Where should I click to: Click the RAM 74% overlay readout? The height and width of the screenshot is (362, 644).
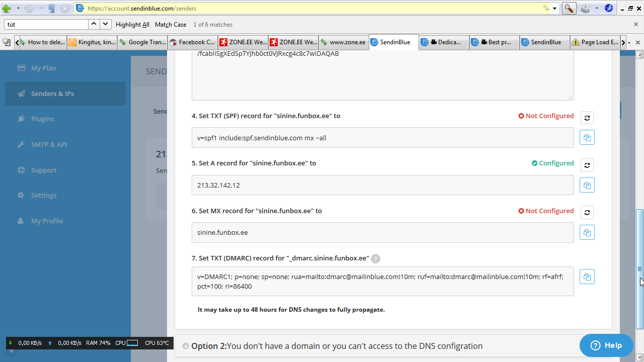pos(98,343)
